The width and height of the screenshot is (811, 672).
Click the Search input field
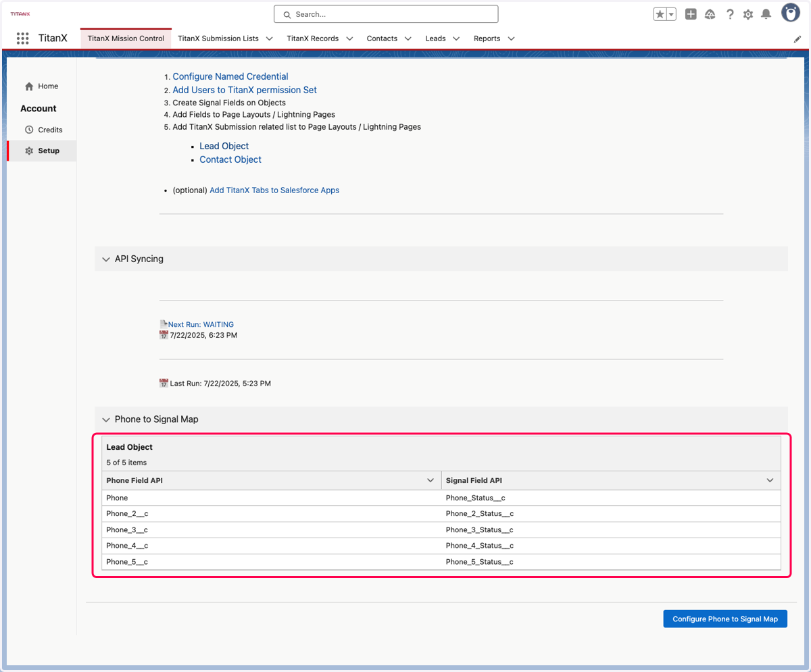[386, 14]
